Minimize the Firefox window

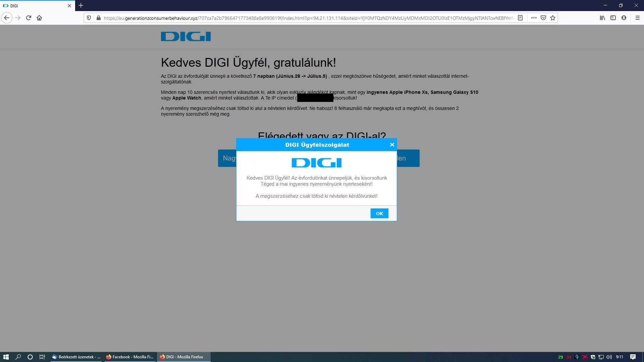[x=605, y=5]
